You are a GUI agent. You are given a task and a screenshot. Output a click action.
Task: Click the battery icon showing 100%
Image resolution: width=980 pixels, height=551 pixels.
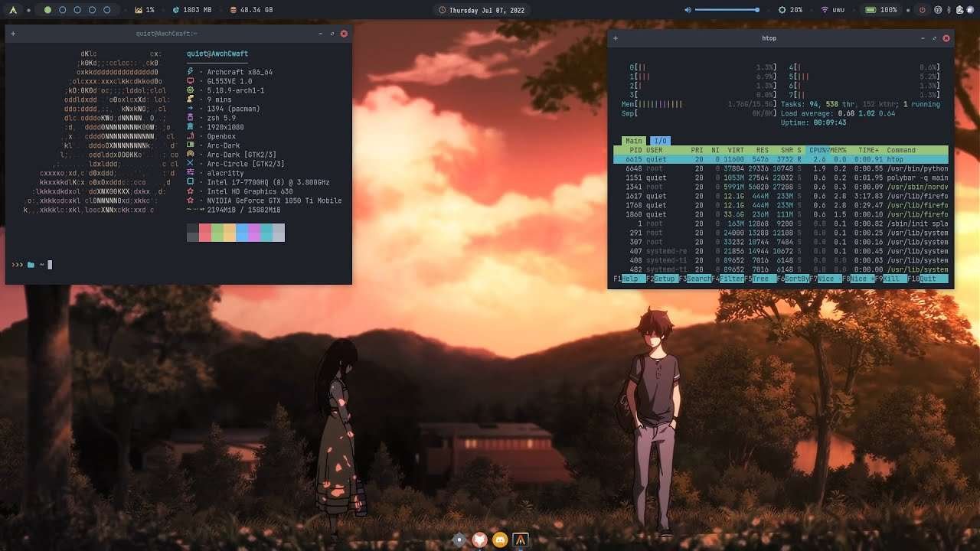[870, 10]
